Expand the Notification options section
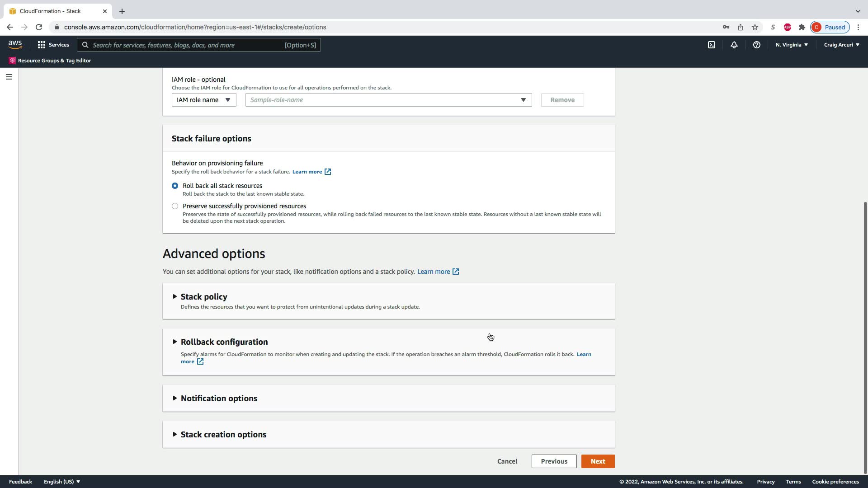The width and height of the screenshot is (868, 488). [x=219, y=399]
